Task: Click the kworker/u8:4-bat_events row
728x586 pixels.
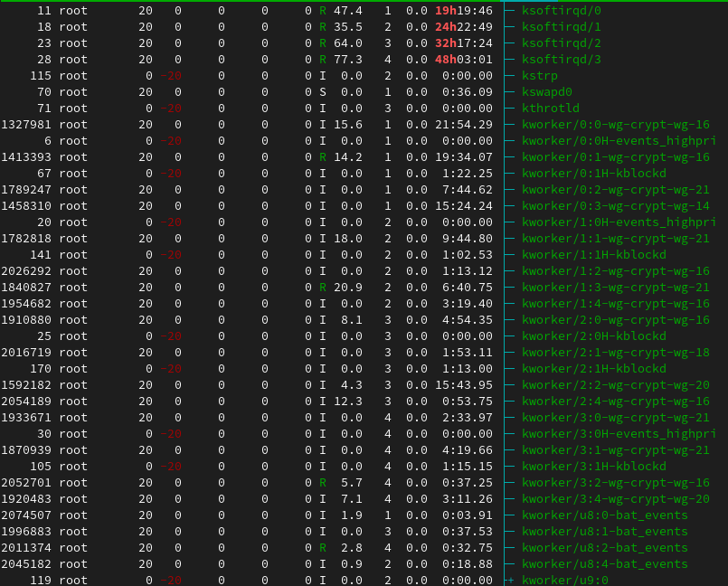Action: (604, 564)
